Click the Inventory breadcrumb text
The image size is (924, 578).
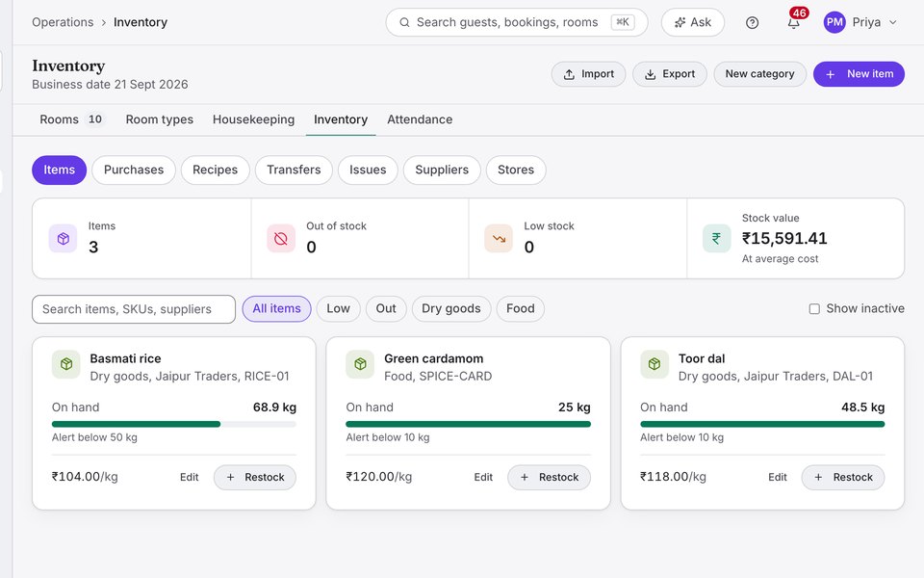(141, 22)
